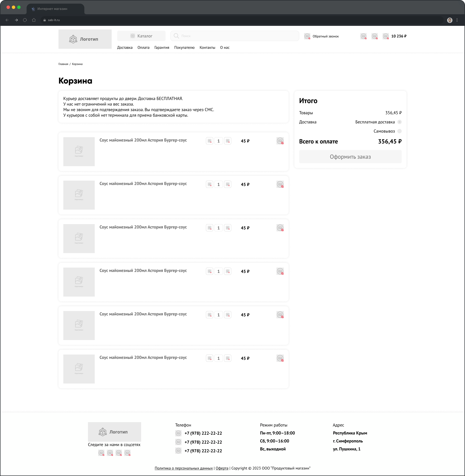Click the Обратный звонок phone icon
The width and height of the screenshot is (465, 476).
tap(307, 36)
